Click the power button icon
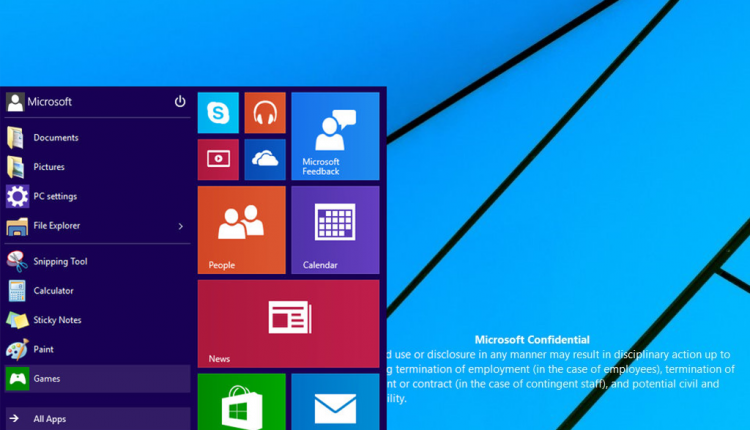Image resolution: width=750 pixels, height=430 pixels. (x=180, y=101)
